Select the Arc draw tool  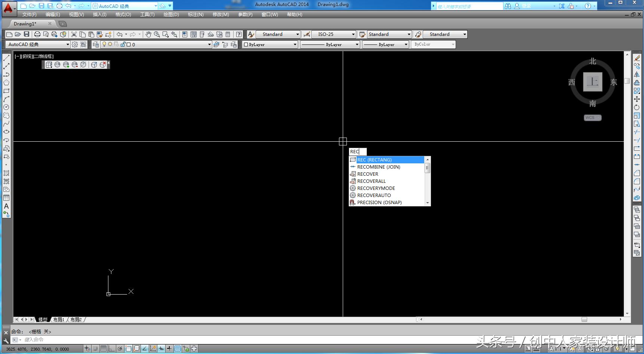point(6,99)
